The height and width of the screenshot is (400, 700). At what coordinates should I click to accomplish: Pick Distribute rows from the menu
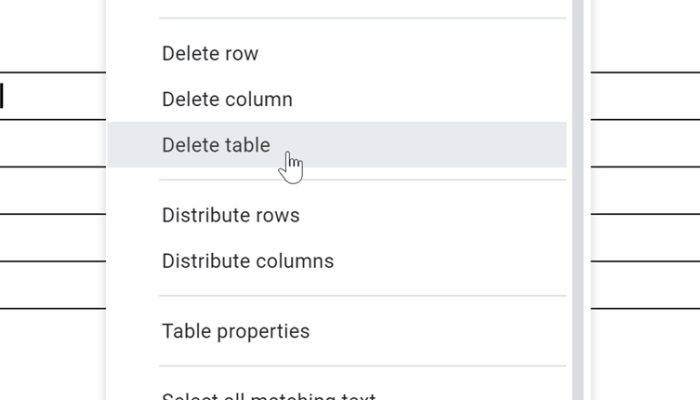click(x=230, y=216)
